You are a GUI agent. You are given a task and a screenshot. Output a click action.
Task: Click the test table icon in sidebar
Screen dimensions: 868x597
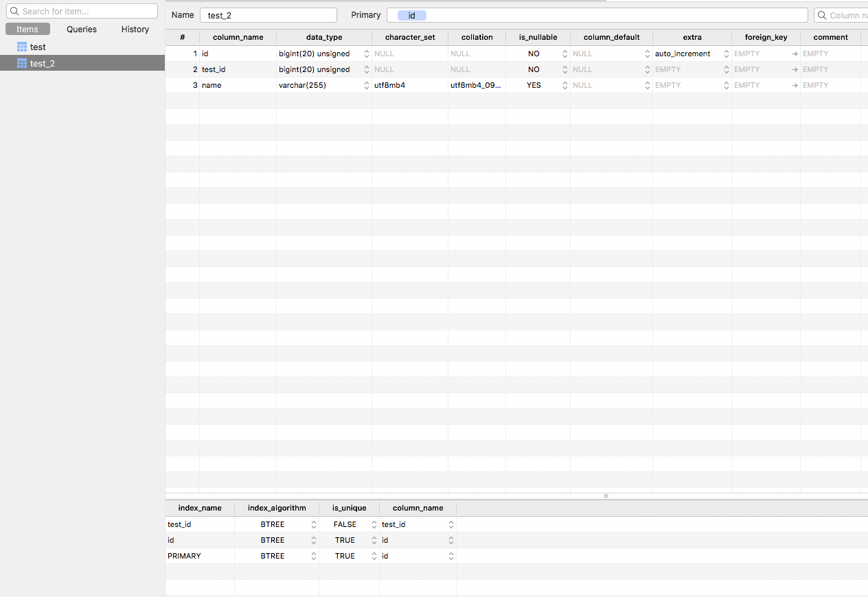click(x=23, y=47)
